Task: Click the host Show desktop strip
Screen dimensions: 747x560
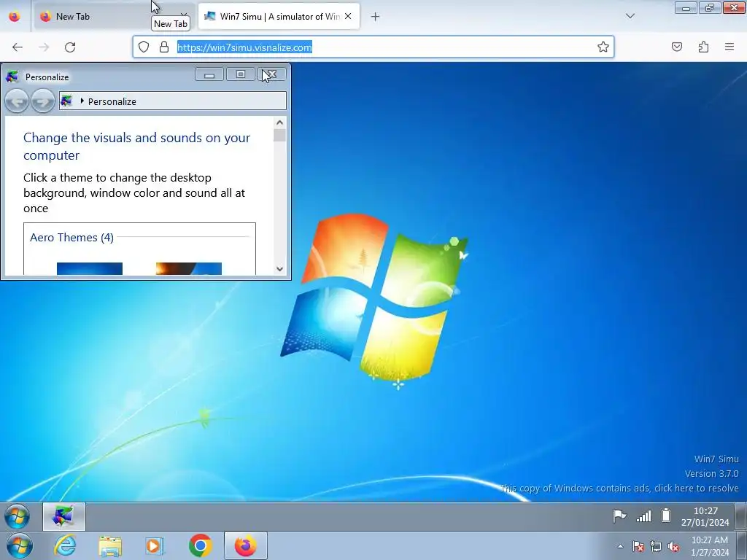Action: [x=742, y=545]
